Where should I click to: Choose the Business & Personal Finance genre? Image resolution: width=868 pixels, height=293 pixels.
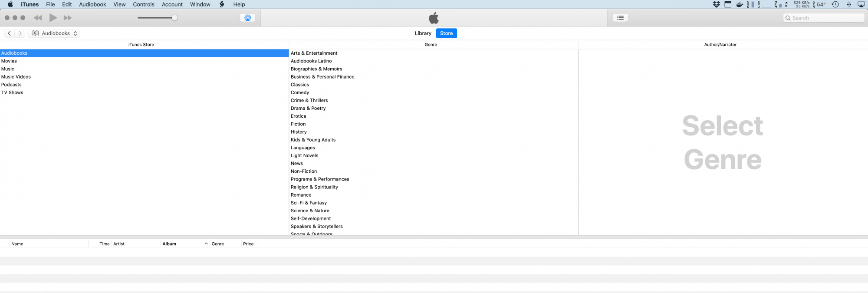click(434, 77)
